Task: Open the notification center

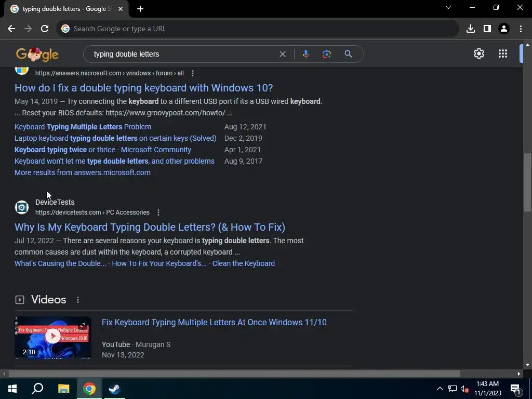Action: tap(515, 389)
